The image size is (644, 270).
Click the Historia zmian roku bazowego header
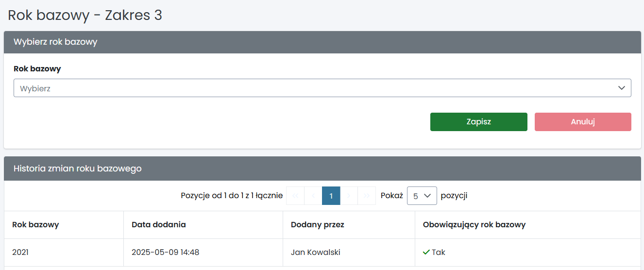pyautogui.click(x=78, y=169)
